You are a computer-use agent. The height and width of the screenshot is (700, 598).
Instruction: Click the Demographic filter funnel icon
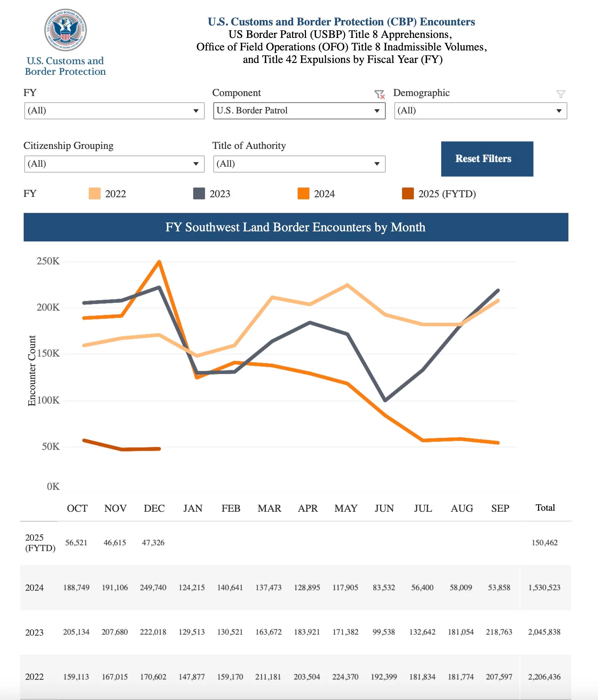(x=560, y=94)
